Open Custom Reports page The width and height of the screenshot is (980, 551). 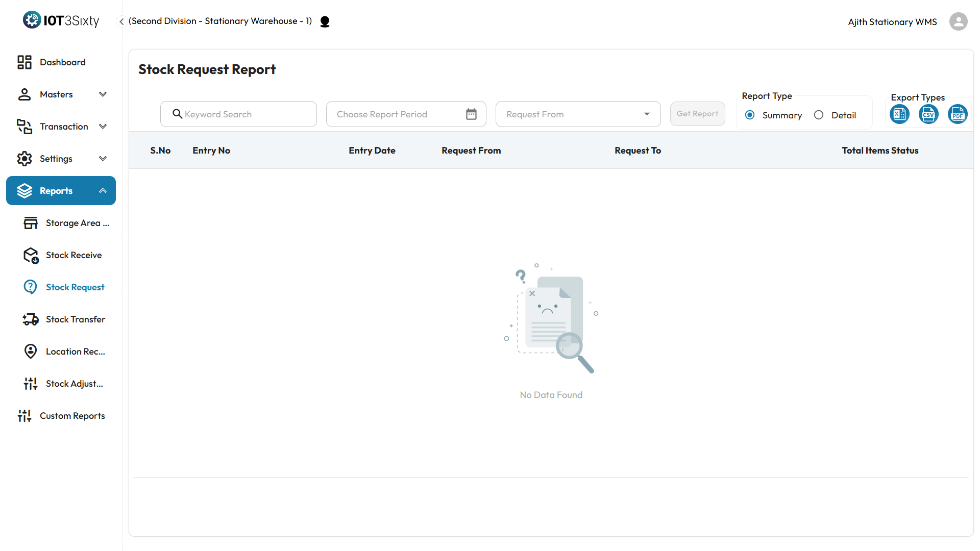[x=72, y=416]
